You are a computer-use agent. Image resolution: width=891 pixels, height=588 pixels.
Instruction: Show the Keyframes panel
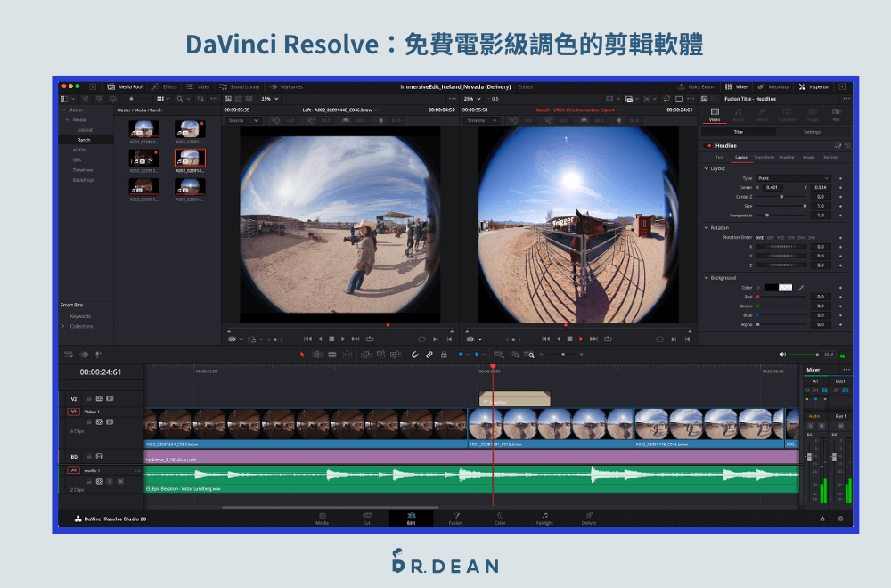(286, 87)
